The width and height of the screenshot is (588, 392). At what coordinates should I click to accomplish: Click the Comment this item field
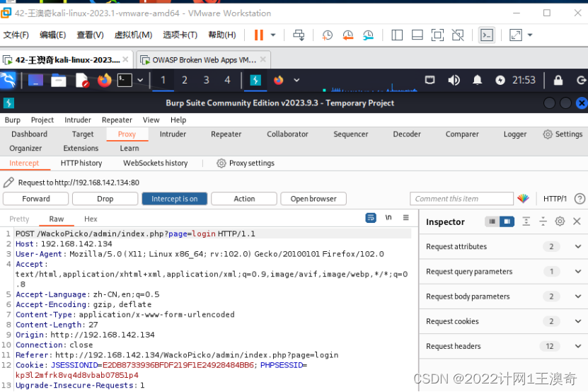click(461, 199)
